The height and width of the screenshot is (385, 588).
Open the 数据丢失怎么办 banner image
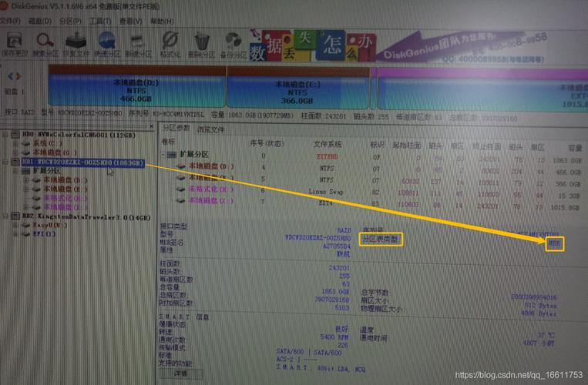pyautogui.click(x=312, y=46)
